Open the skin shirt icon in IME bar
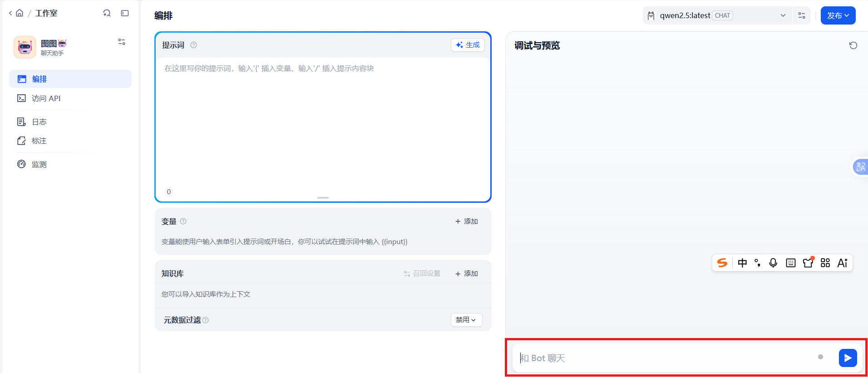868x377 pixels. coord(808,262)
